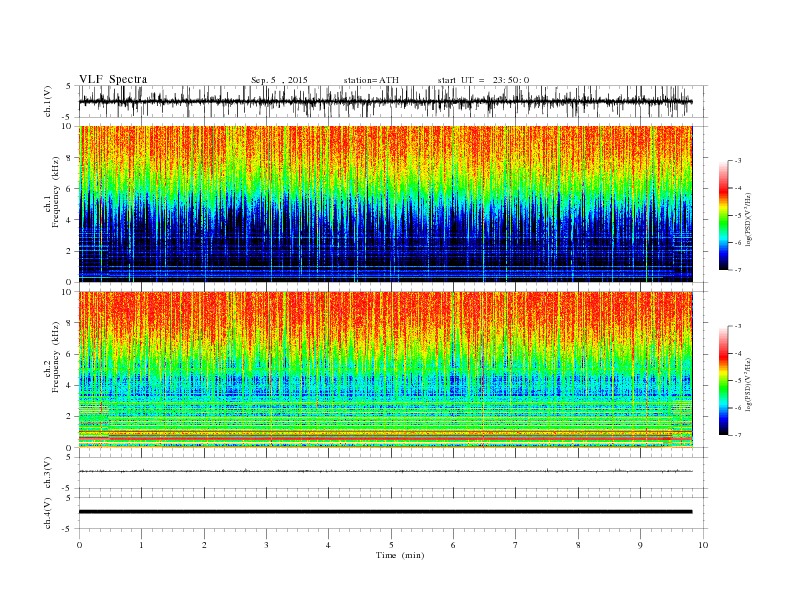Click the ch.2 PSD color scale bar

click(723, 380)
